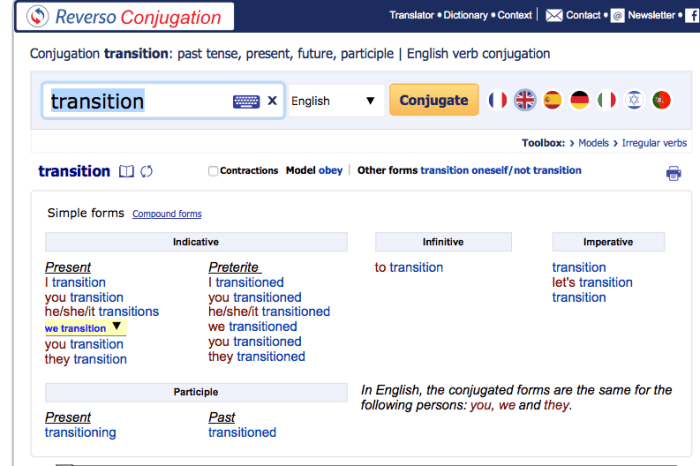This screenshot has width=700, height=466.
Task: Expand the highlighted 'we transition' dropdown arrow
Action: point(117,326)
